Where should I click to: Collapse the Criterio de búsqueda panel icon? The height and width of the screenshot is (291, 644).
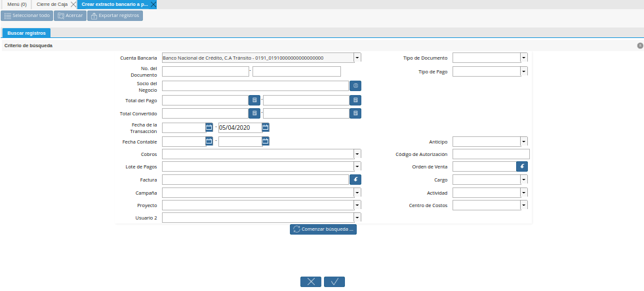[640, 46]
